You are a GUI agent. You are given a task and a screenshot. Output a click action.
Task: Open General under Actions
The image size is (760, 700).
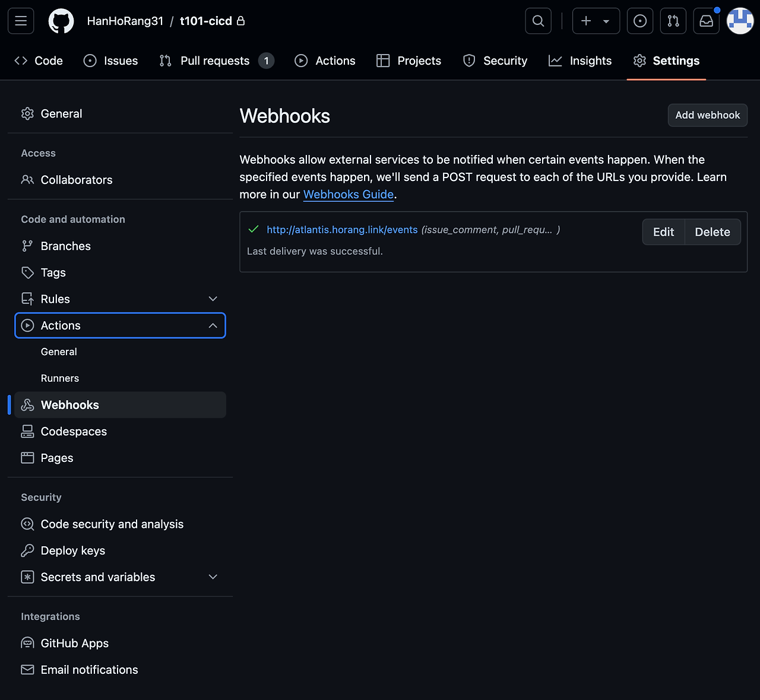click(59, 351)
